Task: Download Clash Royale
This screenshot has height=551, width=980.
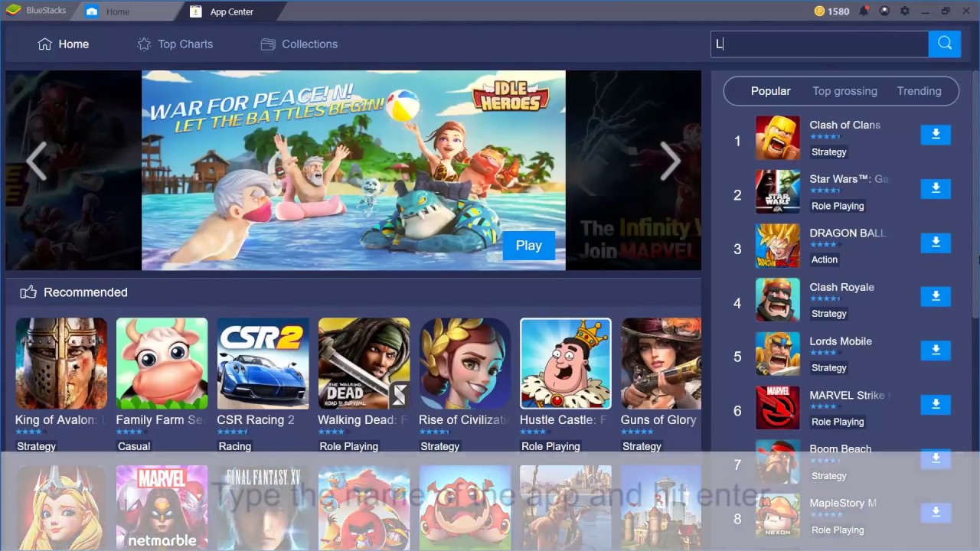Action: pyautogui.click(x=936, y=296)
